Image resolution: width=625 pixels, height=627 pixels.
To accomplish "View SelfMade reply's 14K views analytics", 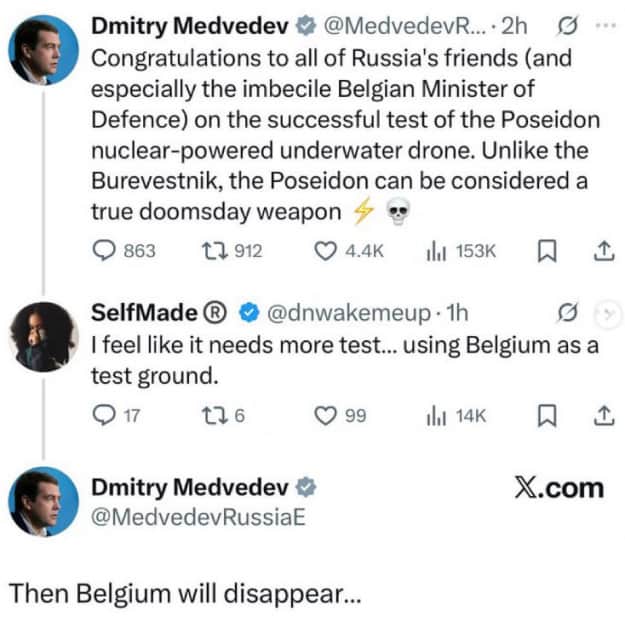I will point(434,416).
